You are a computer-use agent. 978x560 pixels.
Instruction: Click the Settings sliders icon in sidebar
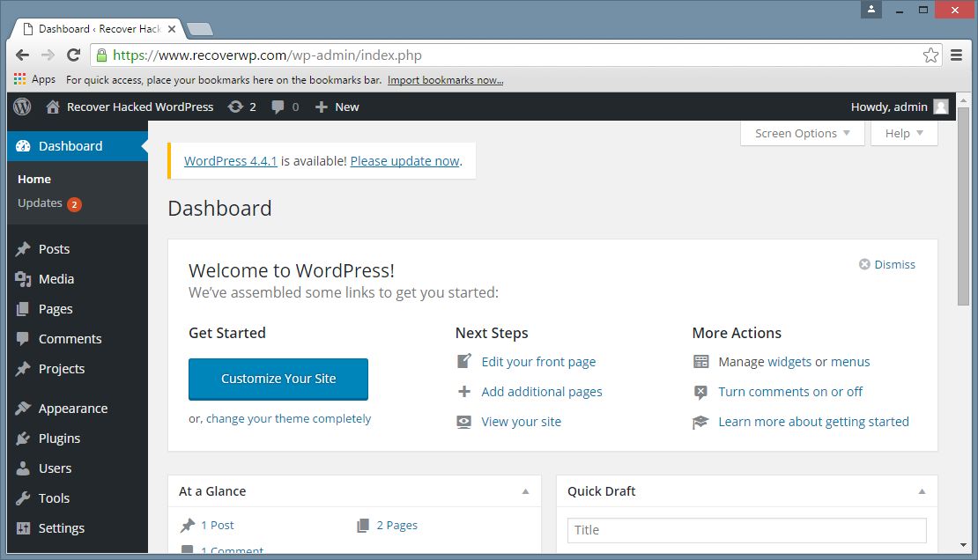click(x=23, y=528)
